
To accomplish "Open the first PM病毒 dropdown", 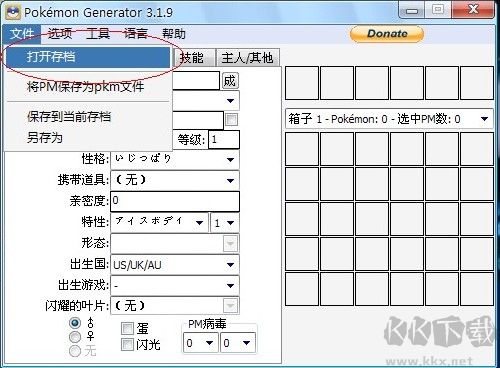I will tap(200, 343).
